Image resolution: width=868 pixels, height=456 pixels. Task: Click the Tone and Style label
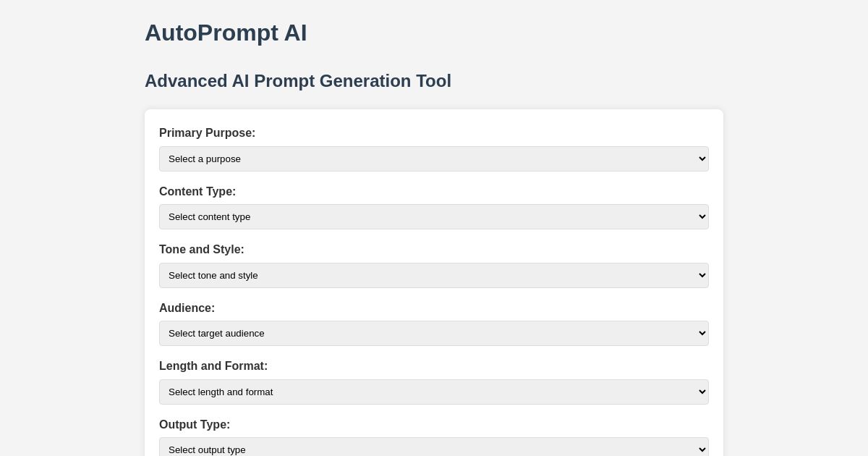point(202,250)
